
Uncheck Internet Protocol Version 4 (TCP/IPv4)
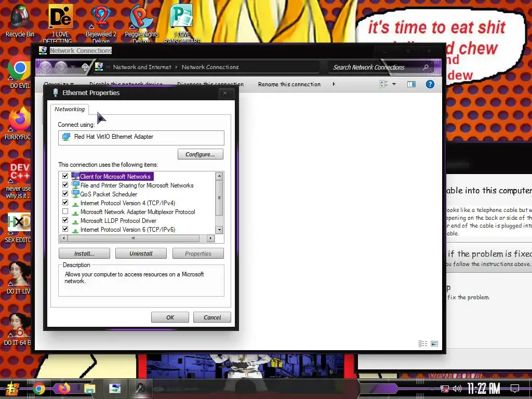coord(65,202)
